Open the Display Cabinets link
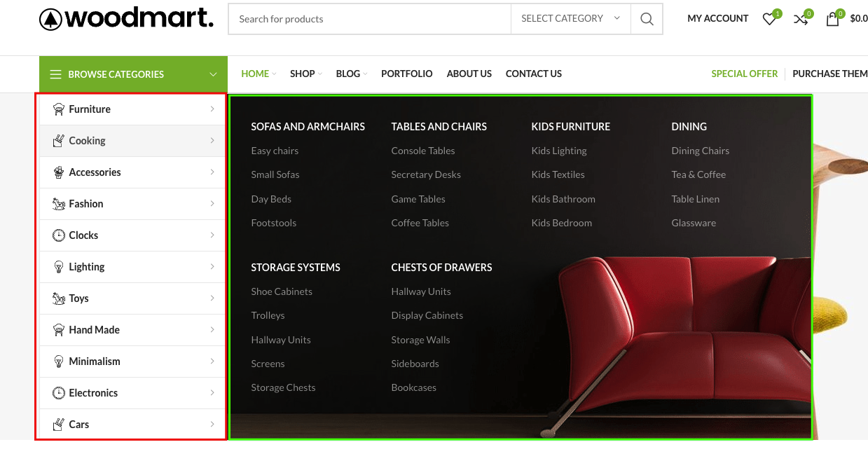 click(427, 315)
